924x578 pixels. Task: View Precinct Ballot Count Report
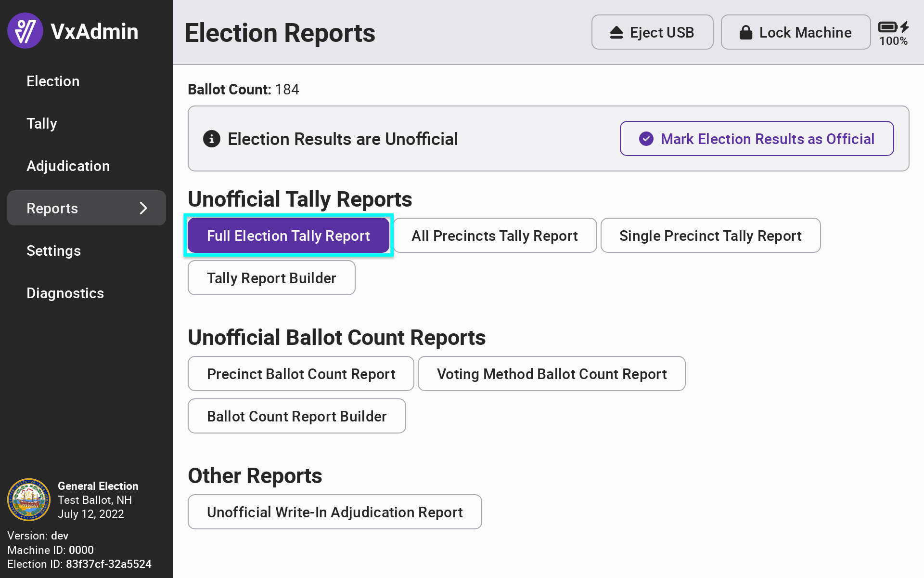click(x=301, y=374)
